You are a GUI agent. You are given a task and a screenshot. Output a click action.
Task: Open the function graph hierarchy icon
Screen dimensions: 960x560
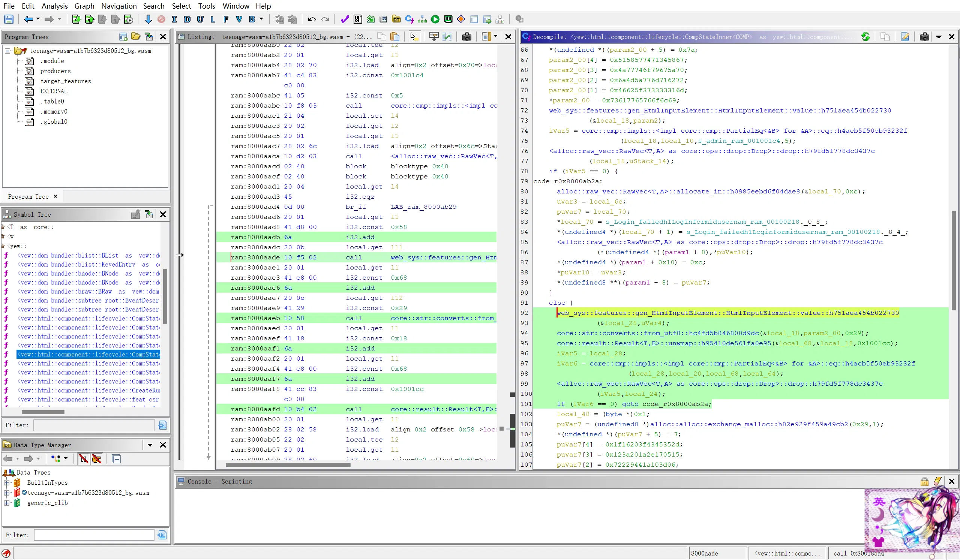(x=423, y=19)
